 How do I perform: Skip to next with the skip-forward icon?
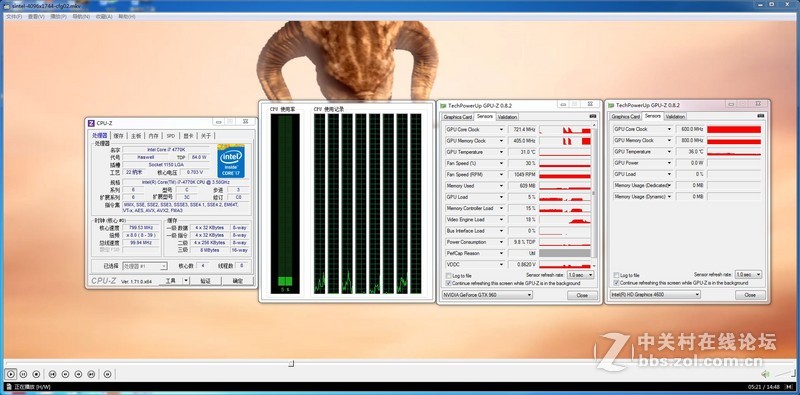(91, 374)
